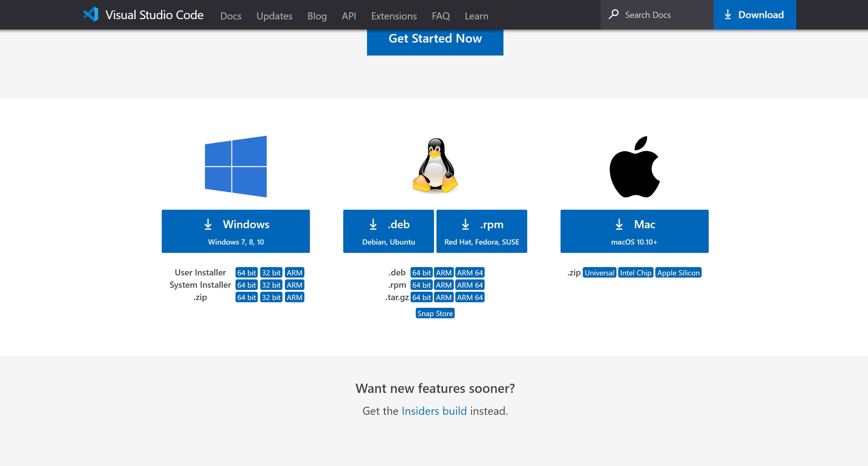Screen dimensions: 868x466
Task: Get Linux .tar.gz ARM
Action: pos(444,297)
